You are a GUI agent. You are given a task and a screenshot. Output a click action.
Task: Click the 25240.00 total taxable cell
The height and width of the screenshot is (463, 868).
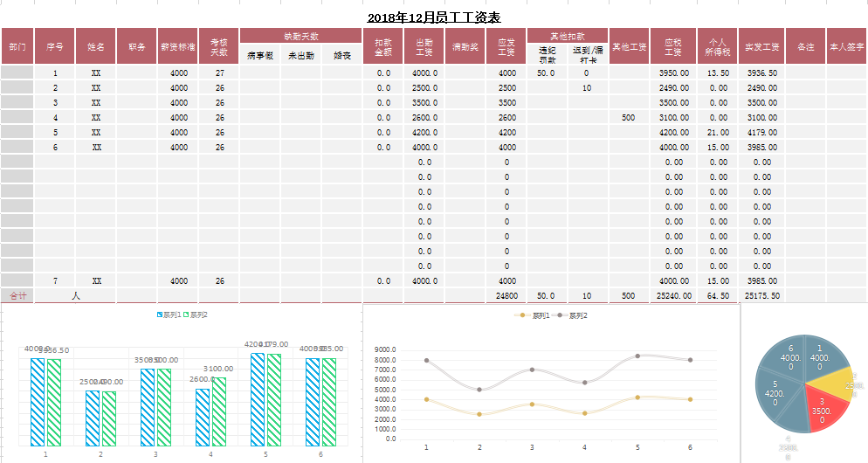(673, 296)
